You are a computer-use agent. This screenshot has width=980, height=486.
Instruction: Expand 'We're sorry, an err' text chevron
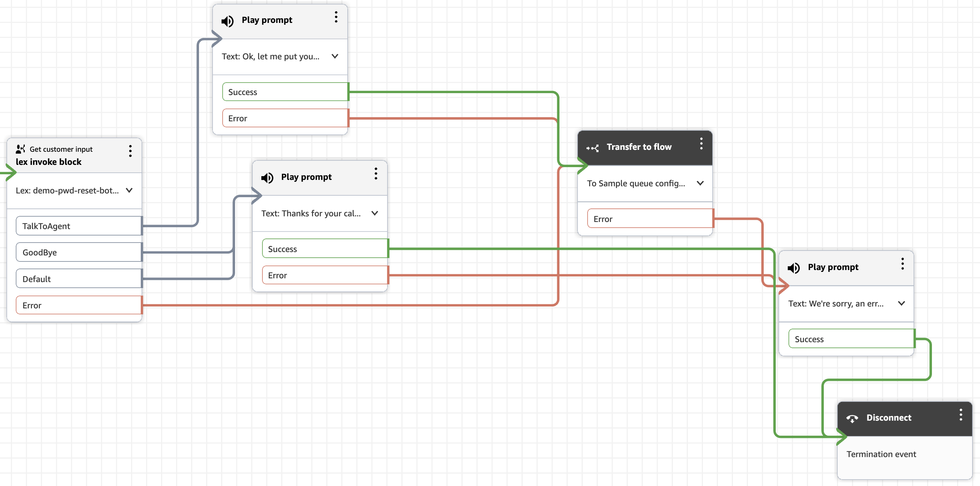pos(901,303)
